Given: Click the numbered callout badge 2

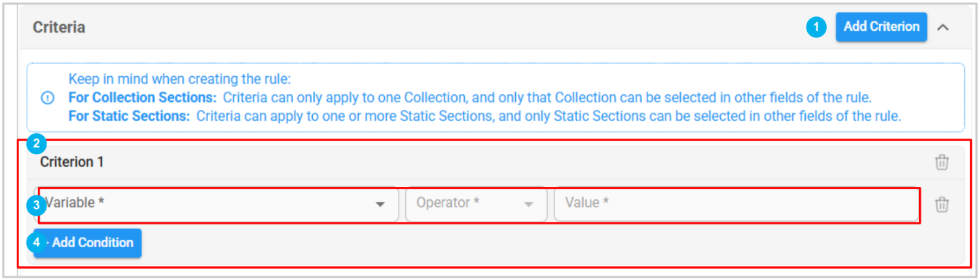Looking at the screenshot, I should tap(37, 144).
